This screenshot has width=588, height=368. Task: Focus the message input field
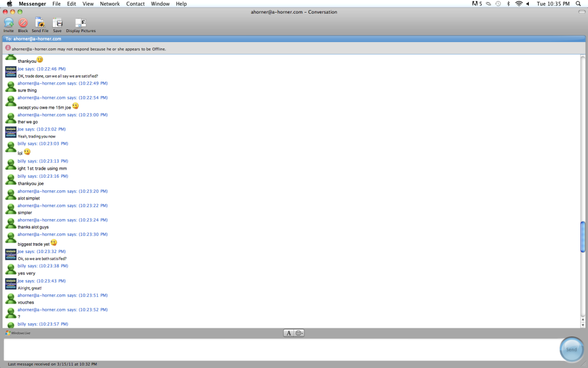tap(280, 349)
